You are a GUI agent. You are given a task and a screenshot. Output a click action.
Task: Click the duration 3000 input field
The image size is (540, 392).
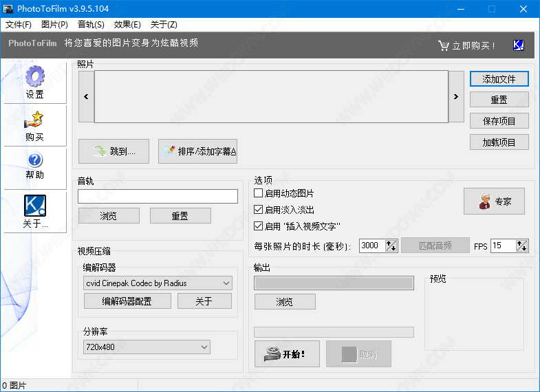372,246
